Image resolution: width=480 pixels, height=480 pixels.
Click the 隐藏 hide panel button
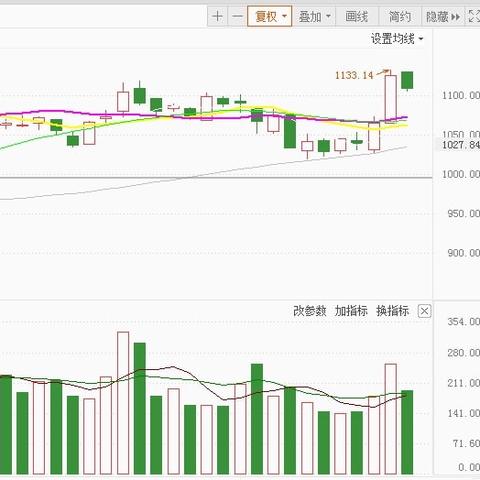click(443, 16)
